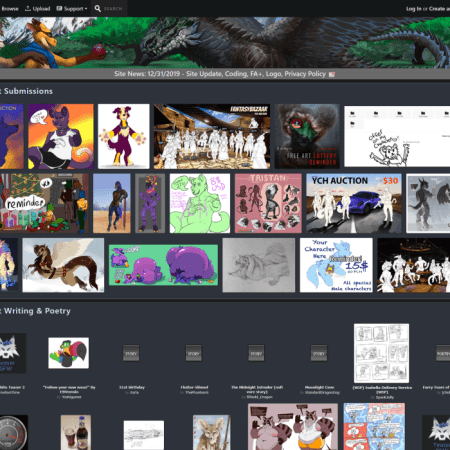The width and height of the screenshot is (450, 450).
Task: Click the story icon for Moonlight Cove
Action: [x=319, y=353]
